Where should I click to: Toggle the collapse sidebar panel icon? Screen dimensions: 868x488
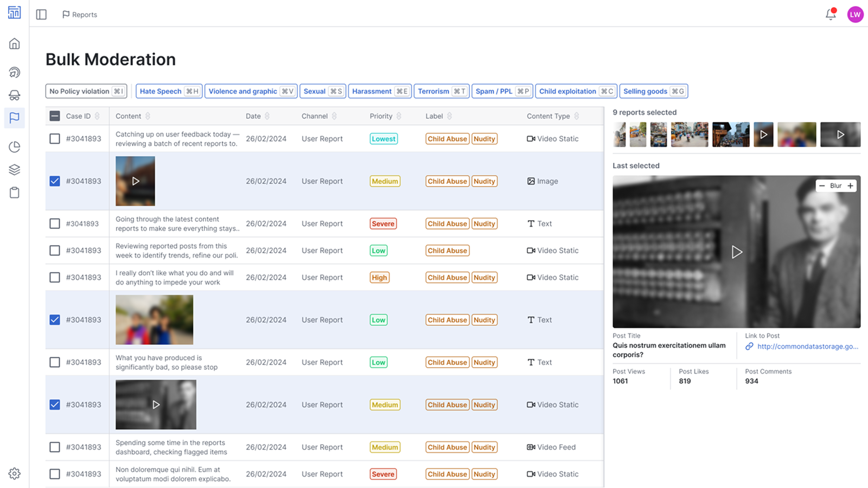click(x=41, y=15)
